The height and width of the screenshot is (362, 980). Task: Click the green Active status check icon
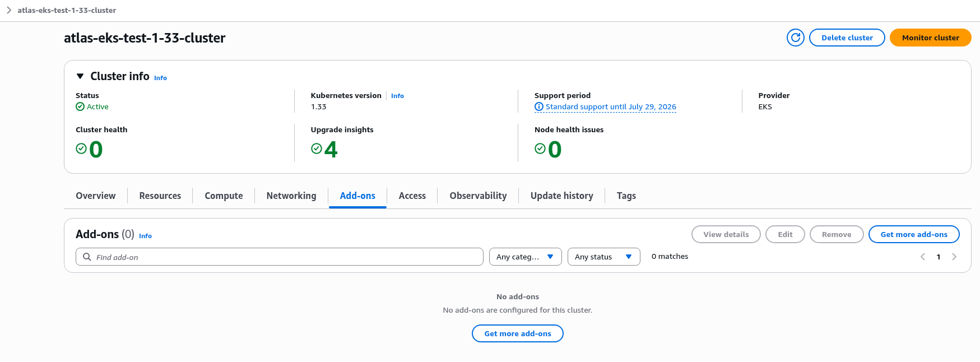[x=80, y=106]
